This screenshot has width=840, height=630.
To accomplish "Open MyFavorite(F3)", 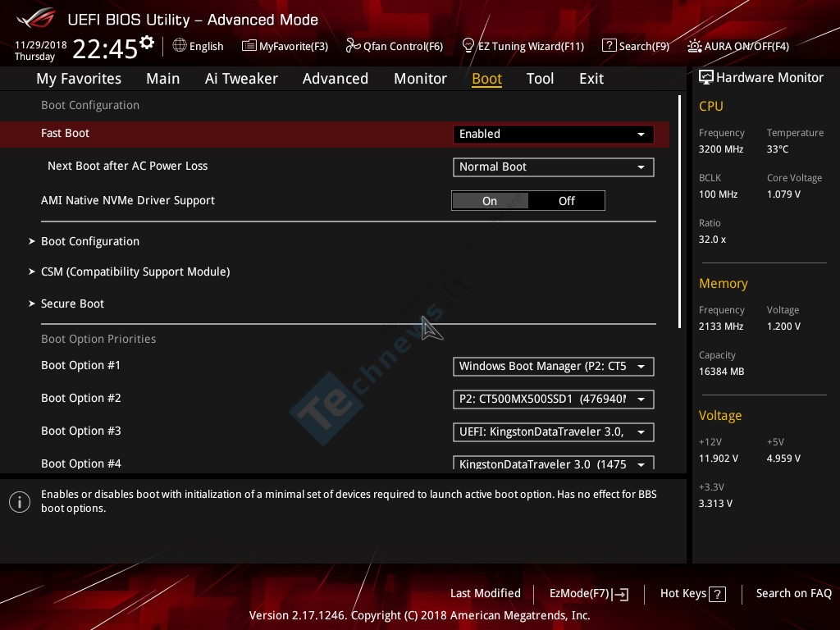I will [x=285, y=46].
